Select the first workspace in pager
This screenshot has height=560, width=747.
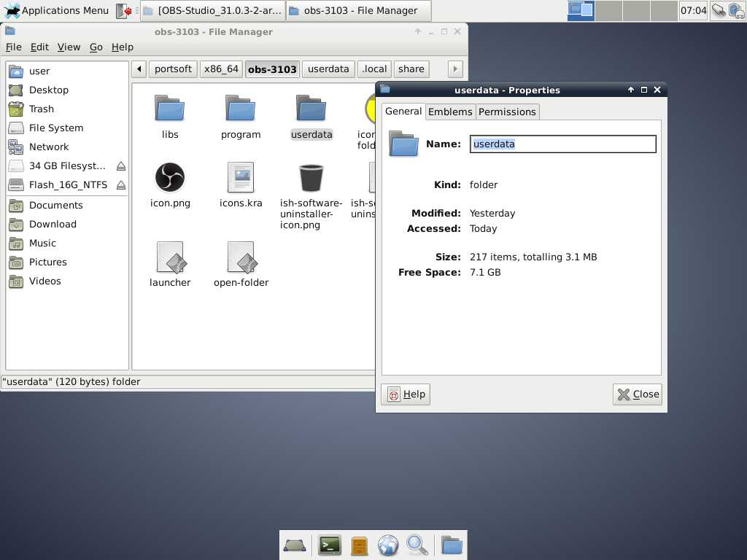pyautogui.click(x=581, y=10)
